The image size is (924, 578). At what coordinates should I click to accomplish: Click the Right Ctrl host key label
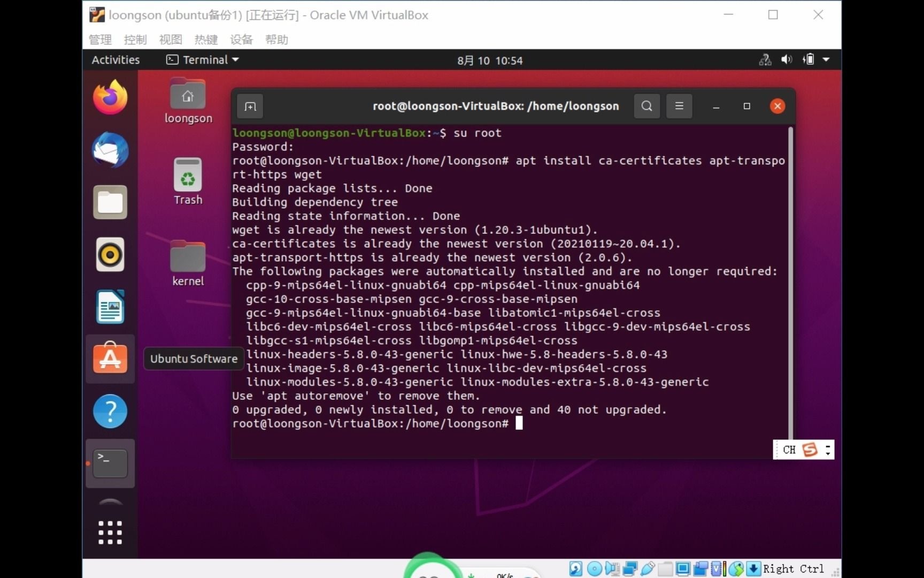coord(794,568)
